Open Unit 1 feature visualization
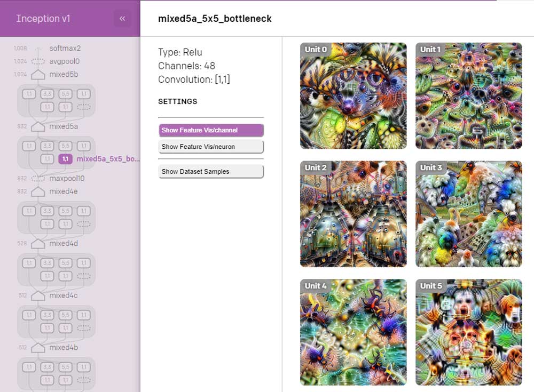 [468, 96]
